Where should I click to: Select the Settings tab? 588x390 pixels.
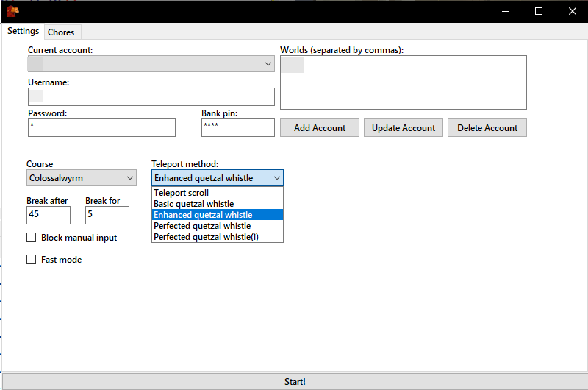pyautogui.click(x=24, y=31)
